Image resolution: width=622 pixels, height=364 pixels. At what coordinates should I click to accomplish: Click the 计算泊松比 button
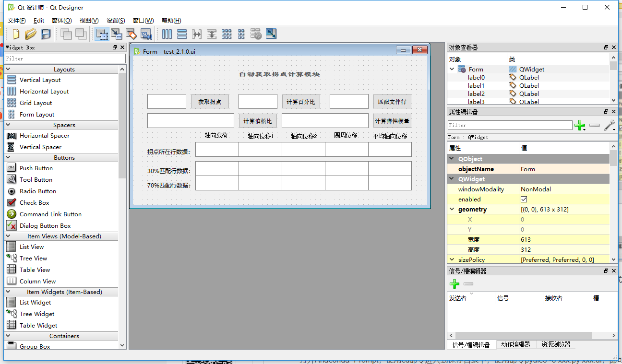coord(257,120)
